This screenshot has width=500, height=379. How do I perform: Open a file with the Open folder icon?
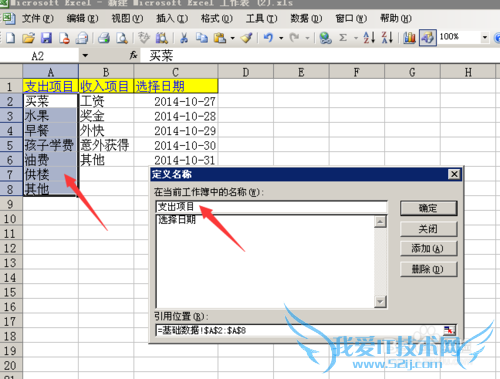pos(29,38)
